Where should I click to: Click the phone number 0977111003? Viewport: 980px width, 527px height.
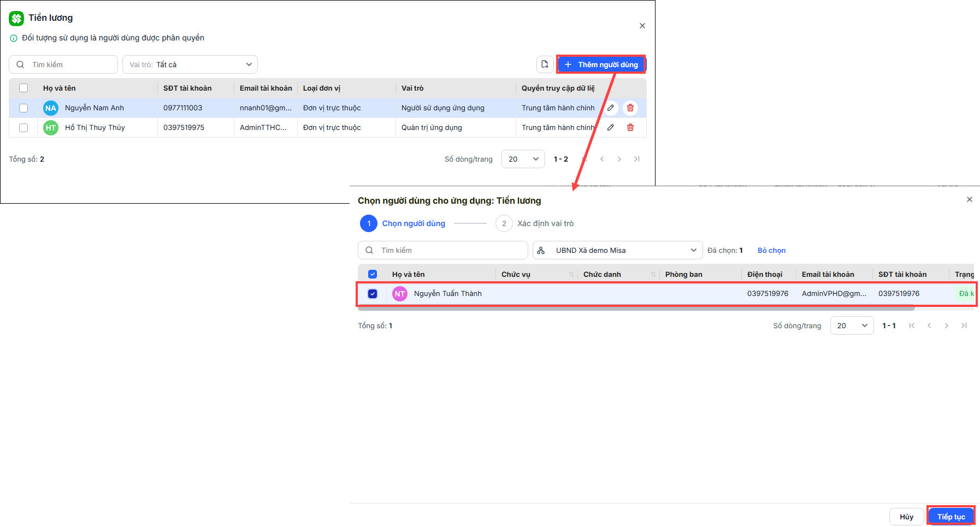183,108
